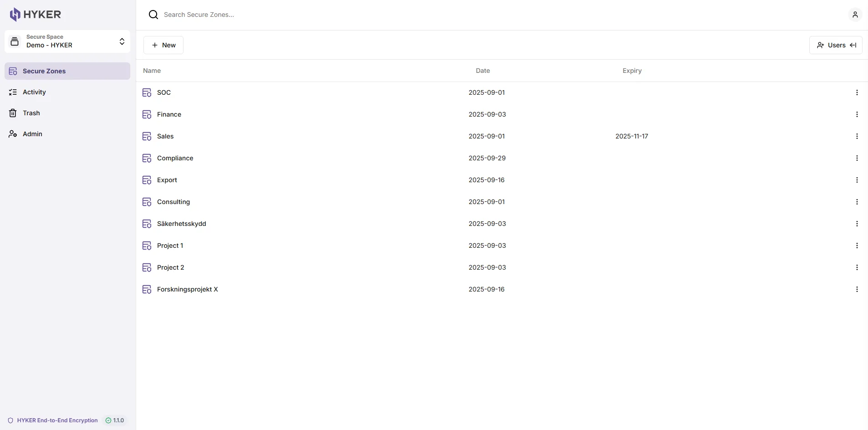
Task: Toggle the Users side panel
Action: coord(836,45)
